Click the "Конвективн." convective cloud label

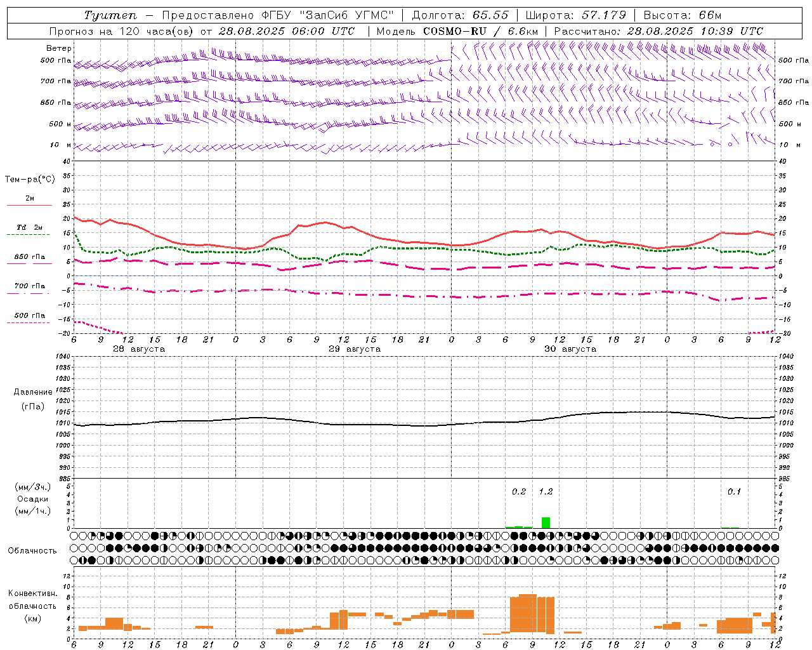point(33,594)
